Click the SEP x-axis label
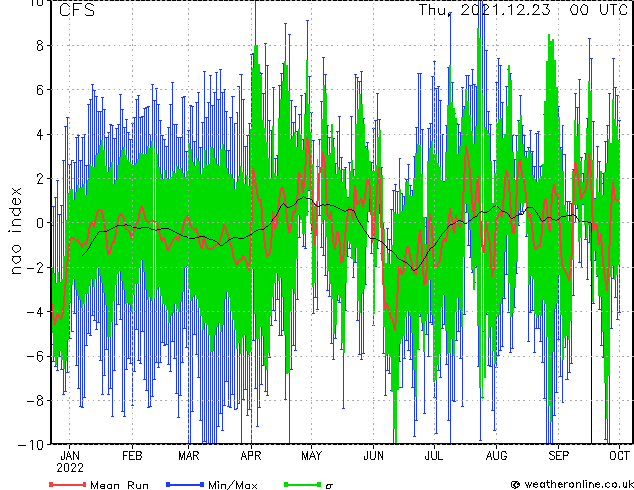This screenshot has width=634, height=490. [x=558, y=456]
